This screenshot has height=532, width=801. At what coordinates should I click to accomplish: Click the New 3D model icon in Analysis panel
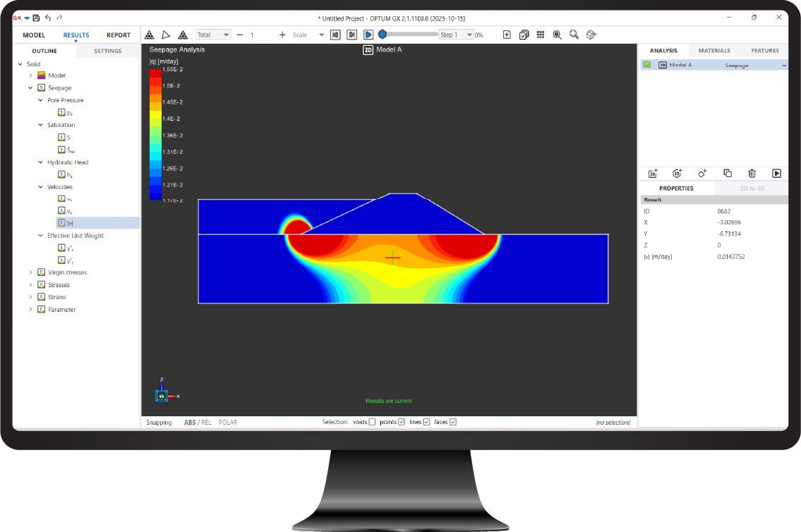[x=677, y=173]
